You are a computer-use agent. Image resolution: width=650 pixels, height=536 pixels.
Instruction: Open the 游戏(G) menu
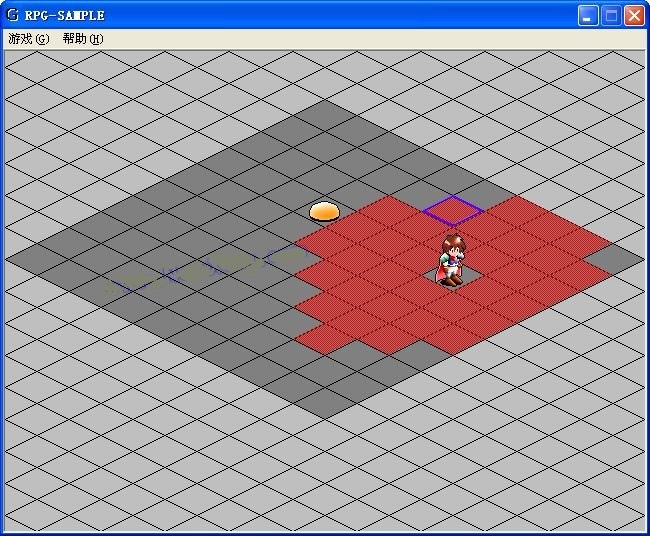(29, 39)
